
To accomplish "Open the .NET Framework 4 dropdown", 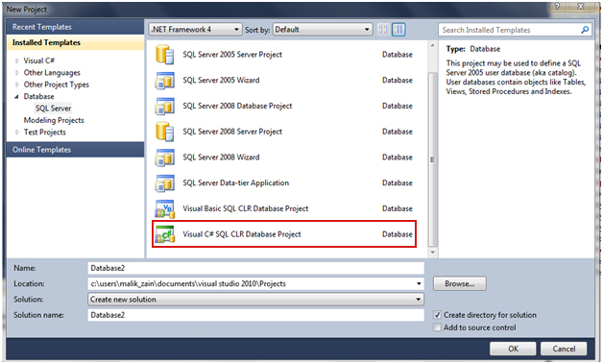I will (x=195, y=29).
